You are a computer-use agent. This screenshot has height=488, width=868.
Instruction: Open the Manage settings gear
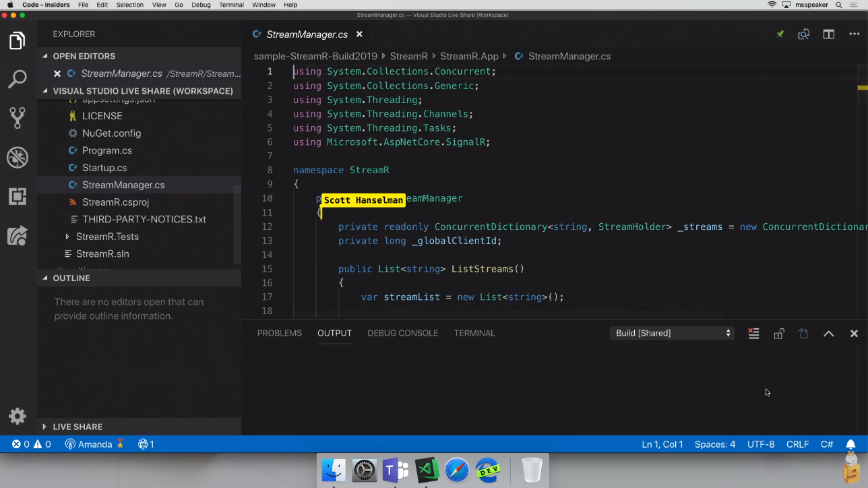(x=18, y=416)
